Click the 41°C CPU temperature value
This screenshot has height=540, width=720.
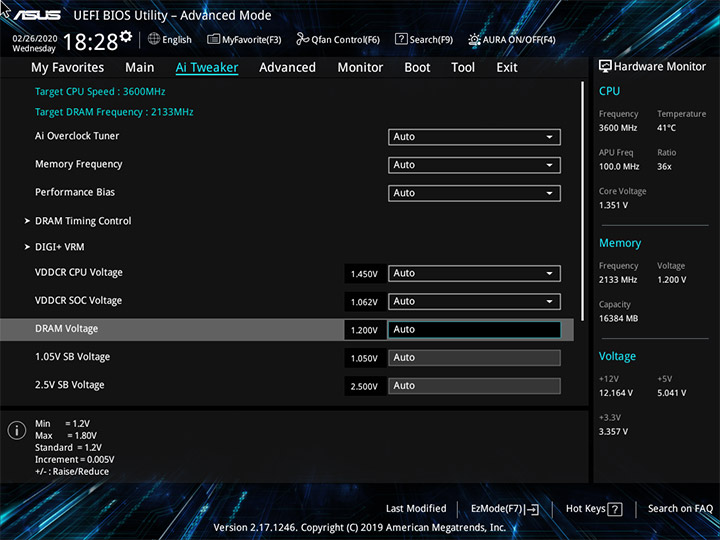pos(666,128)
